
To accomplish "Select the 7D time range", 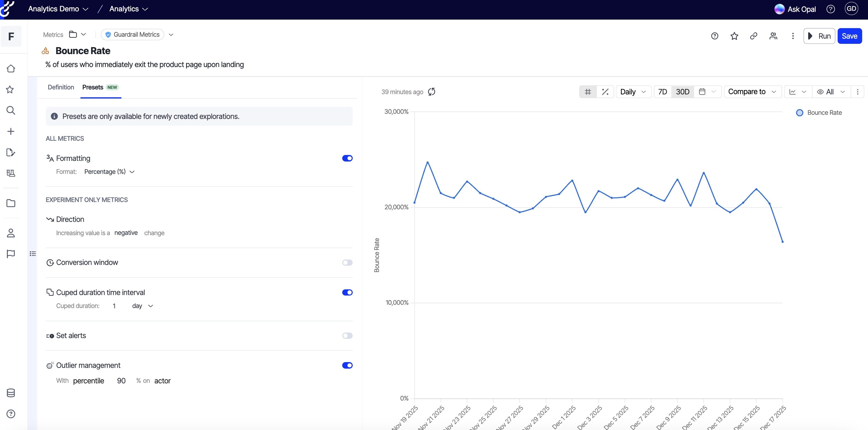I will click(x=663, y=92).
